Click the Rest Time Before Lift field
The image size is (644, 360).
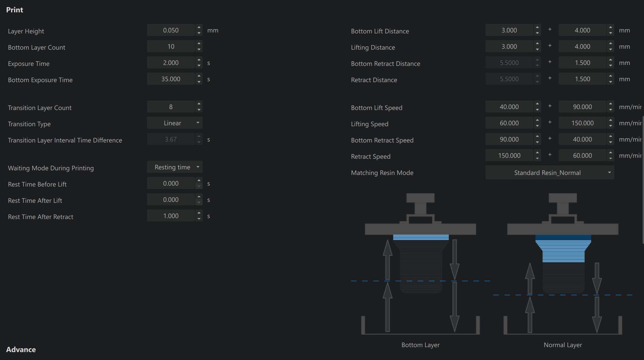click(x=171, y=184)
